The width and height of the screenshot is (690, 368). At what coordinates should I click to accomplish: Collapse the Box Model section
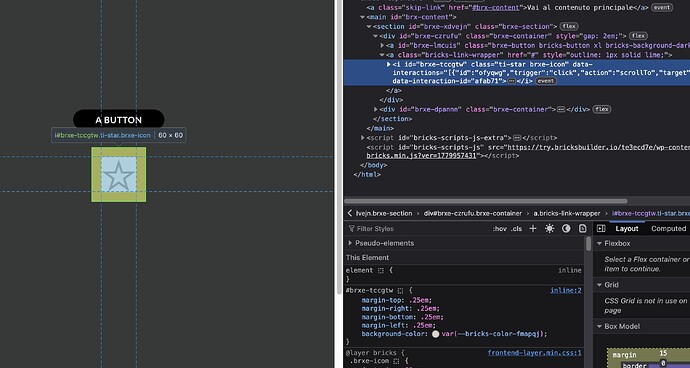pos(599,326)
